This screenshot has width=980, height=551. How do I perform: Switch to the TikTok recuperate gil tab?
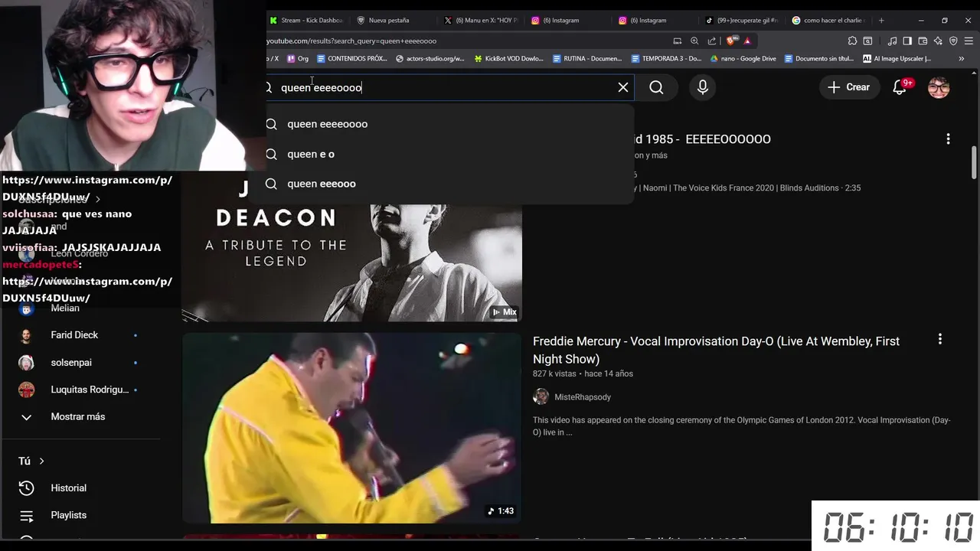click(x=743, y=21)
